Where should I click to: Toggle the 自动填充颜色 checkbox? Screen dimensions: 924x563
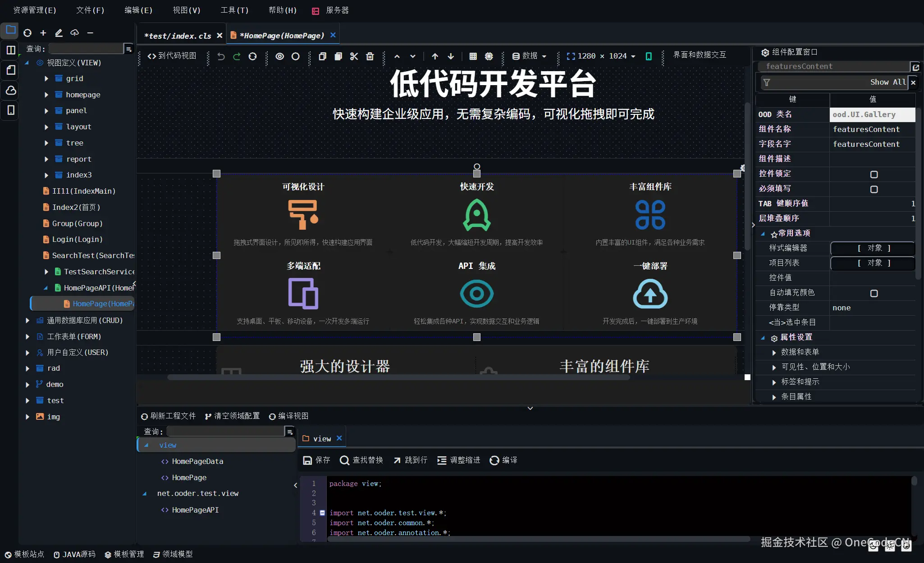click(874, 293)
